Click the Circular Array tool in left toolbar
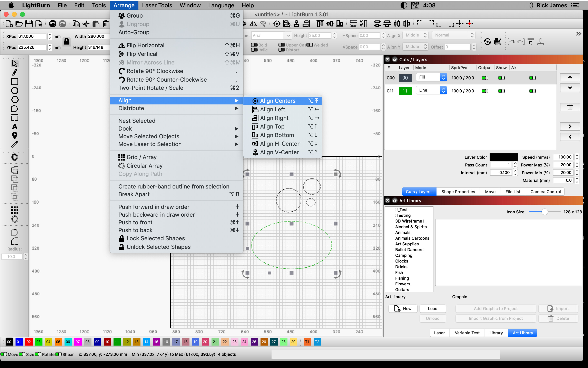Viewport: 588px width, 368px height. coord(15,219)
